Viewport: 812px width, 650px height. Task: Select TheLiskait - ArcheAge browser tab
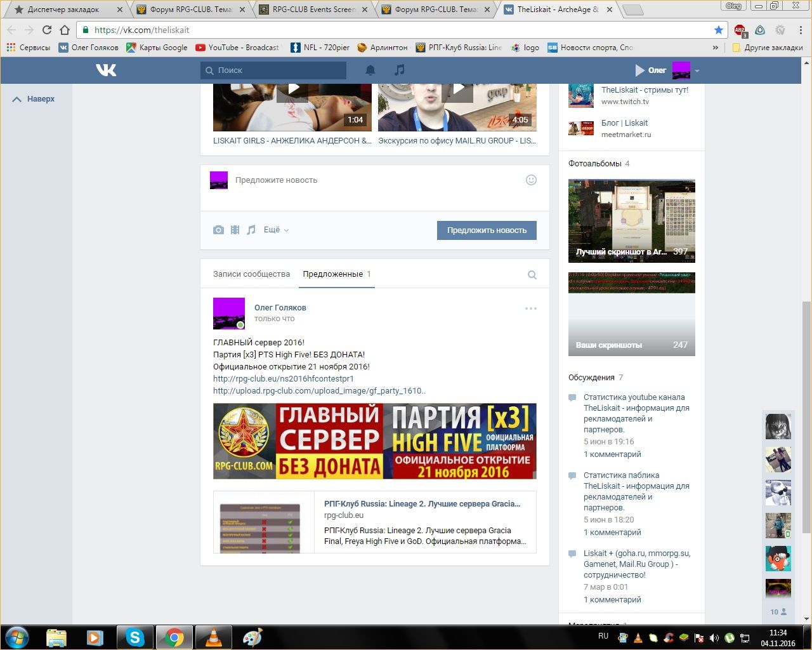557,10
